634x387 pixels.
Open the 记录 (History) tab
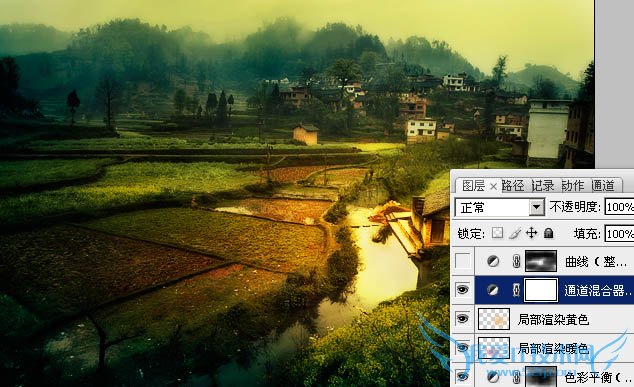(543, 186)
